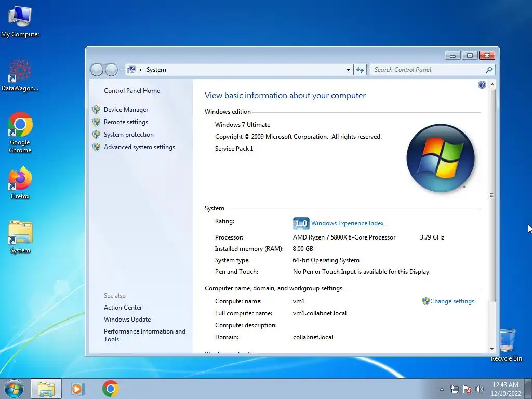532x399 pixels.
Task: Click shield icon beside System protection
Action: (x=96, y=135)
